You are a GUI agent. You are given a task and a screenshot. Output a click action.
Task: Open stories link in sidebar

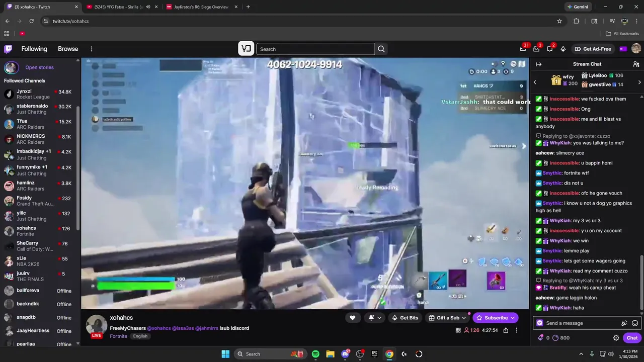pos(39,67)
